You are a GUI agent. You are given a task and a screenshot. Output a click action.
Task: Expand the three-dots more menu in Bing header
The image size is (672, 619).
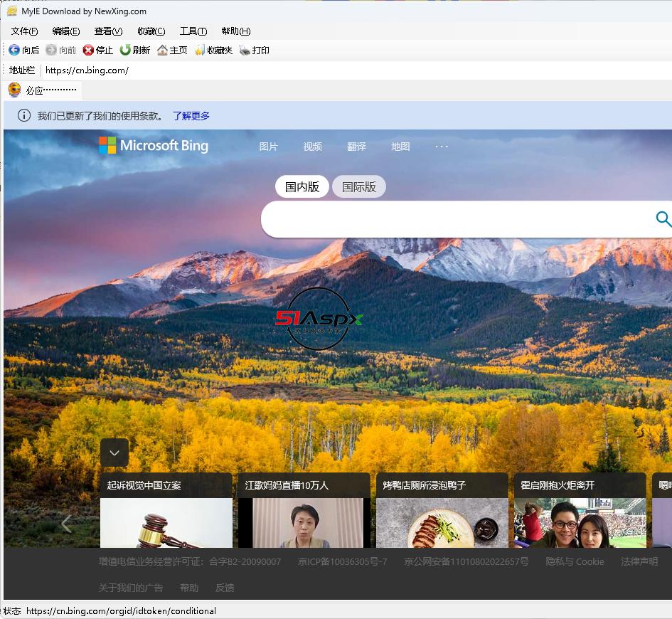tap(442, 147)
